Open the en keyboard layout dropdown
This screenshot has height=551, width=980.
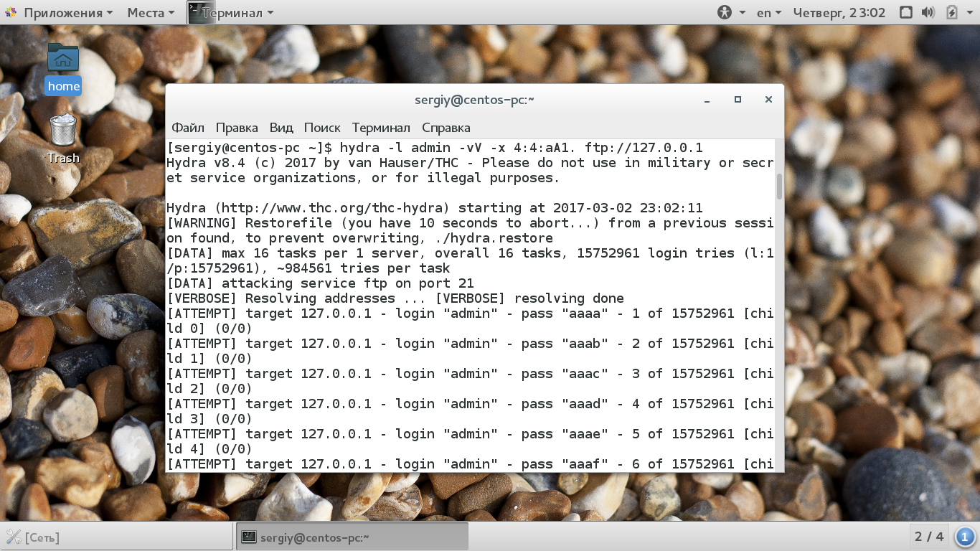pos(770,12)
